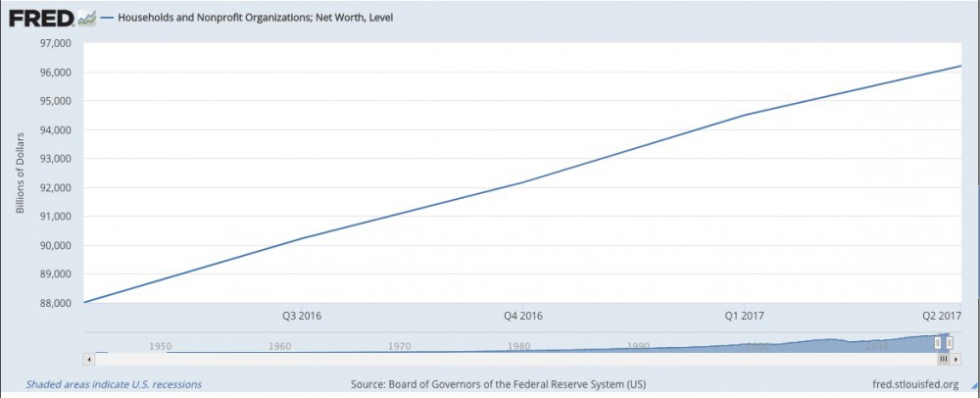980x398 pixels.
Task: Select the left range handle in the navigator
Action: (x=938, y=342)
